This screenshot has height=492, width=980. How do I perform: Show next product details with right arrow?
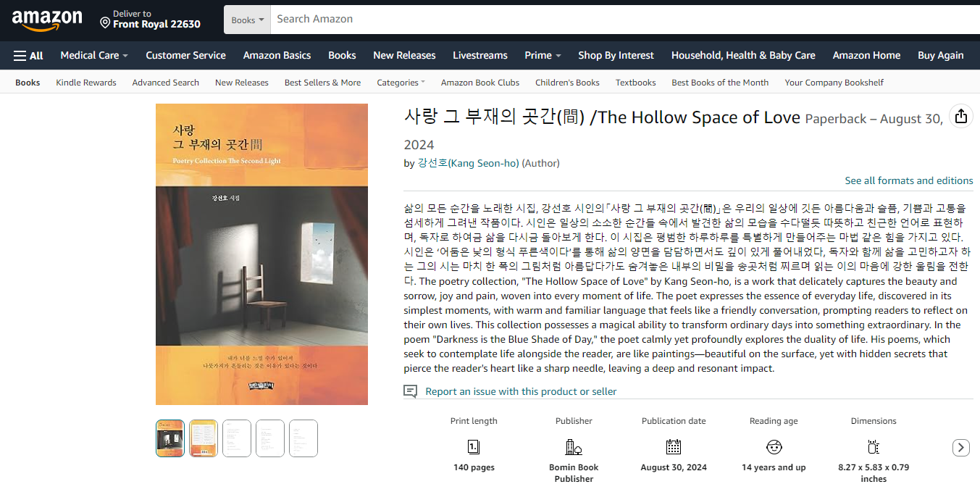click(x=960, y=448)
